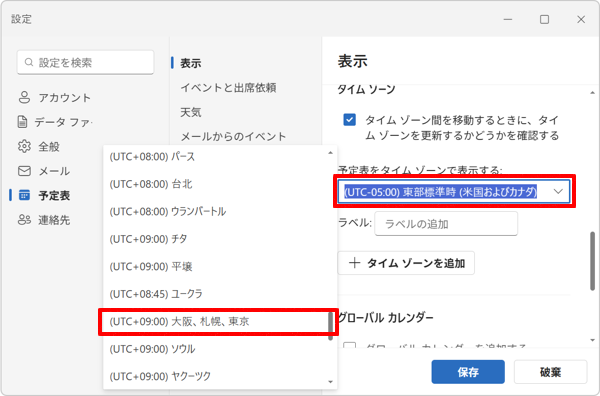Click the データ ファイル document icon
This screenshot has width=600, height=396.
23,122
